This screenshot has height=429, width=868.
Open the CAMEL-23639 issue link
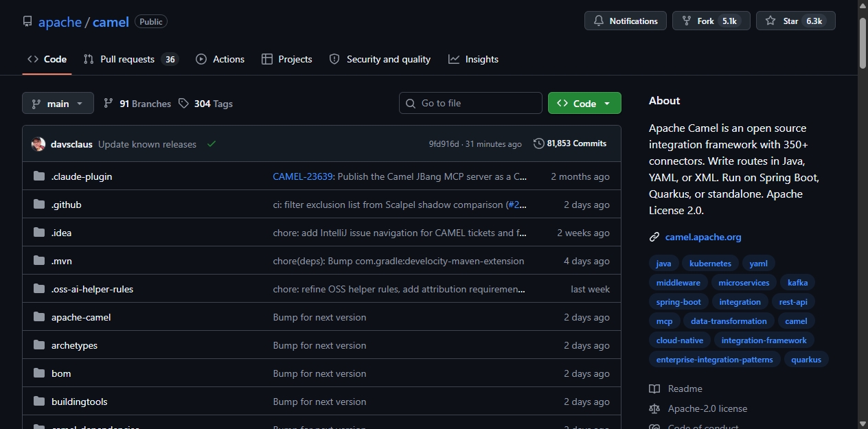tap(303, 176)
